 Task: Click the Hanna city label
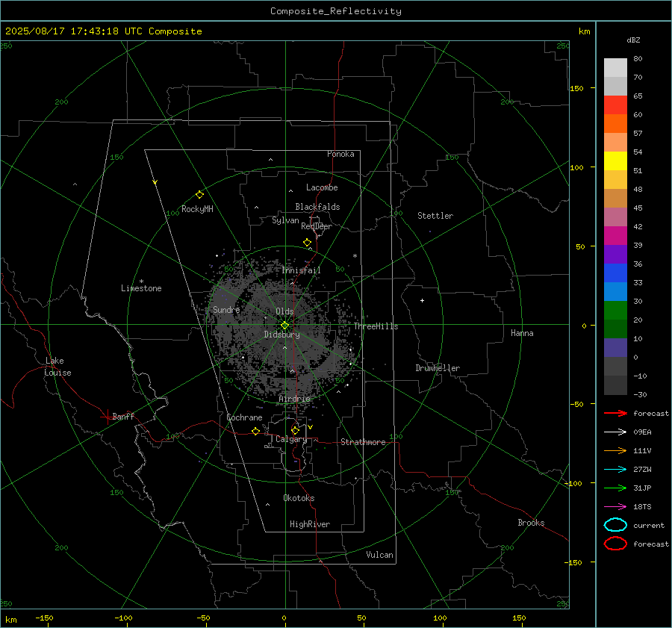(x=522, y=333)
